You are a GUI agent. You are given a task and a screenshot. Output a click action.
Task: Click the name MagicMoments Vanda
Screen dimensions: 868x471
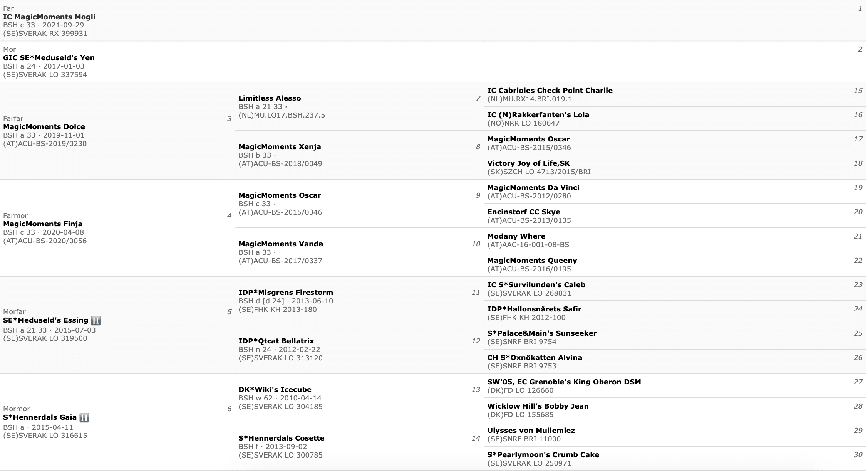coord(281,244)
